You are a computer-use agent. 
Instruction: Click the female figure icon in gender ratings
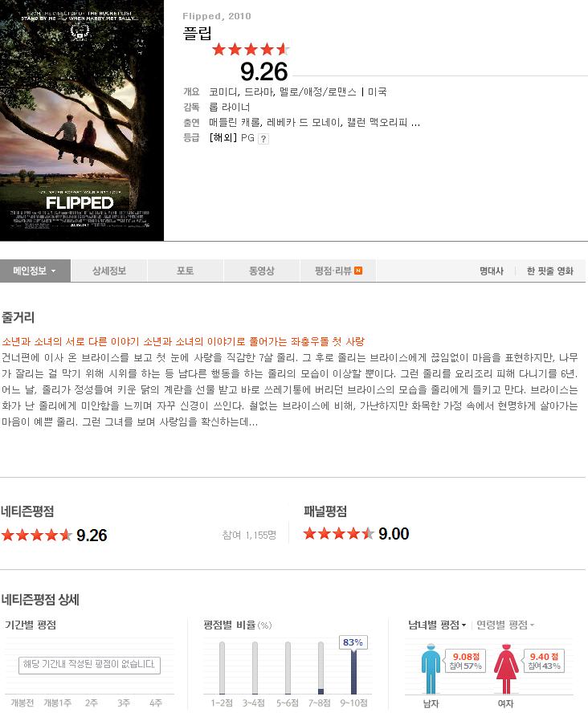coord(506,669)
